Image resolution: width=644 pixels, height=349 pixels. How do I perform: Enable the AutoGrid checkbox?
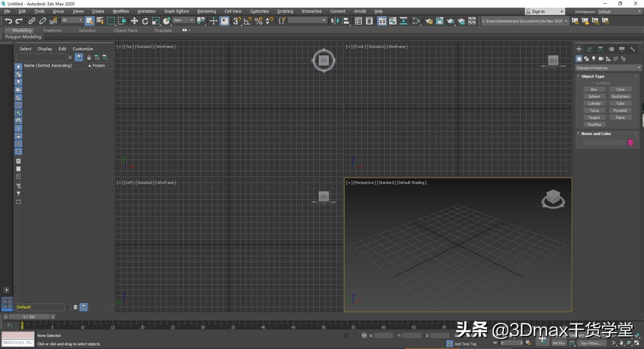tap(594, 83)
